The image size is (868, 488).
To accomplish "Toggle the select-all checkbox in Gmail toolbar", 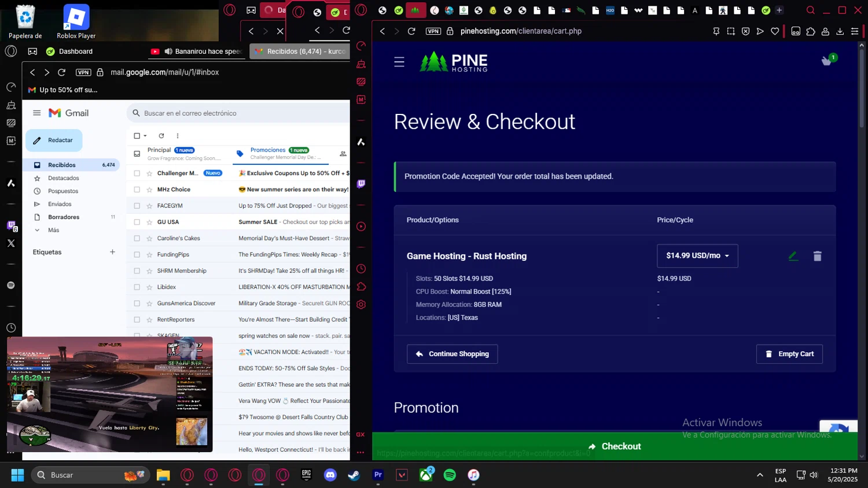I will pos(137,136).
